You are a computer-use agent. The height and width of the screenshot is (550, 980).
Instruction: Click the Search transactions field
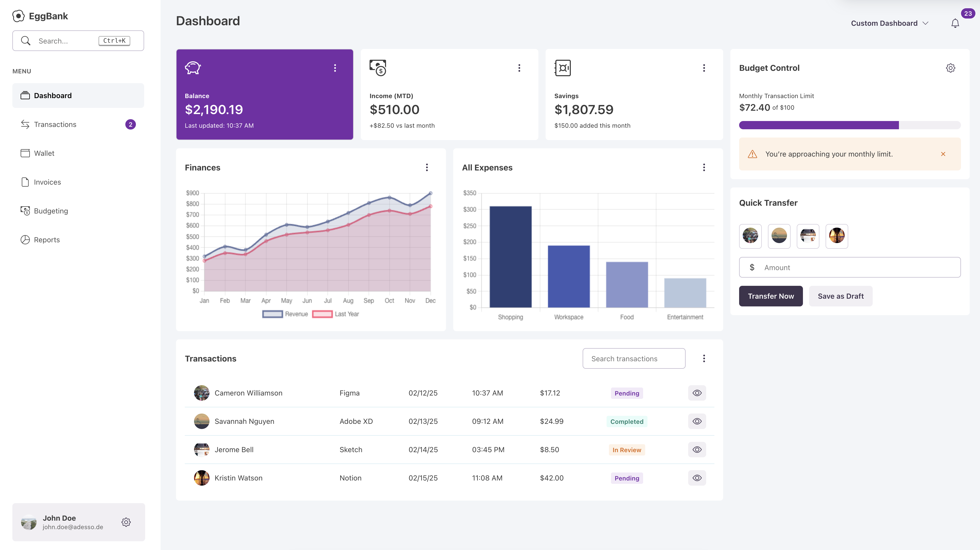[634, 358]
